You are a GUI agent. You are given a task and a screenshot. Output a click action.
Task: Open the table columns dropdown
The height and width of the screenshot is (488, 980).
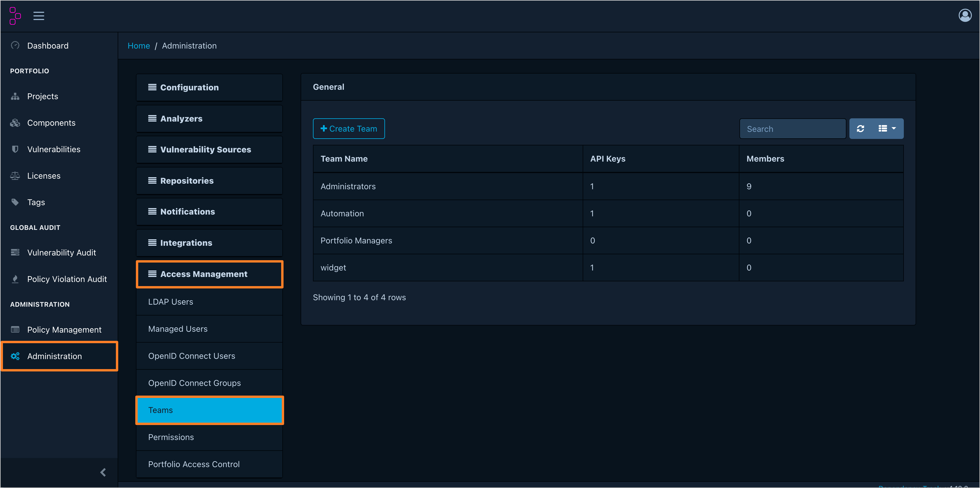[x=886, y=129]
